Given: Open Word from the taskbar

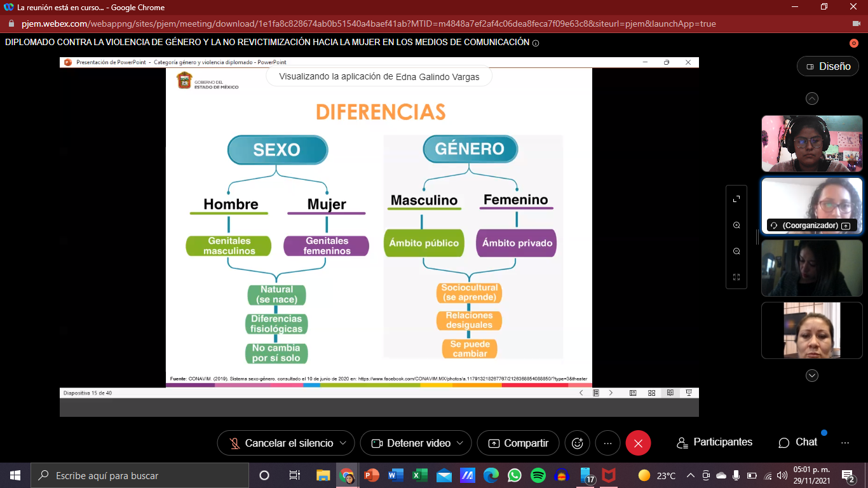Looking at the screenshot, I should tap(395, 475).
